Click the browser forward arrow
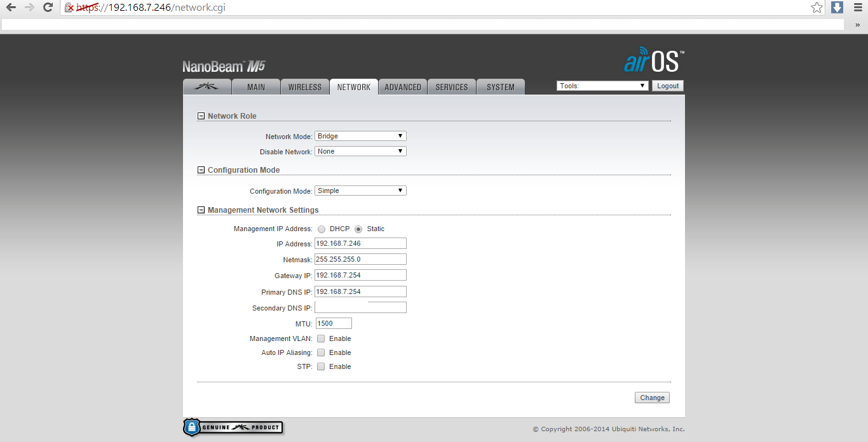The image size is (868, 442). [29, 8]
